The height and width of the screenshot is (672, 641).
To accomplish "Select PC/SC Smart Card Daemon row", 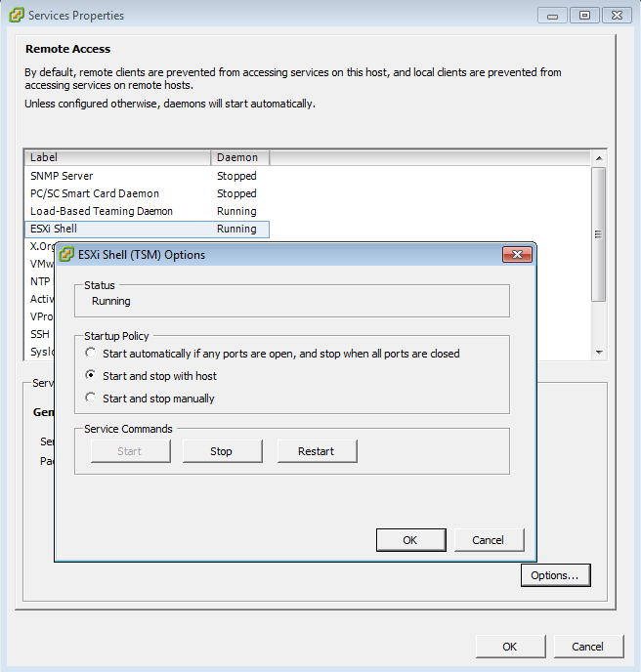I will (x=94, y=193).
